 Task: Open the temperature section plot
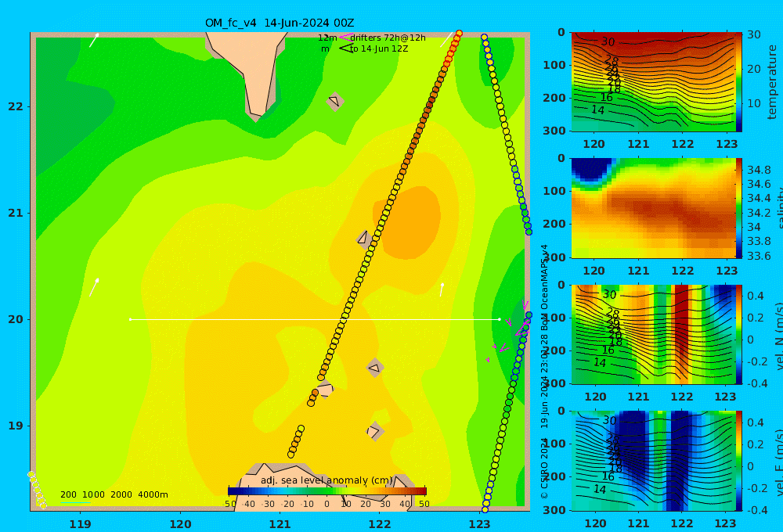point(654,82)
